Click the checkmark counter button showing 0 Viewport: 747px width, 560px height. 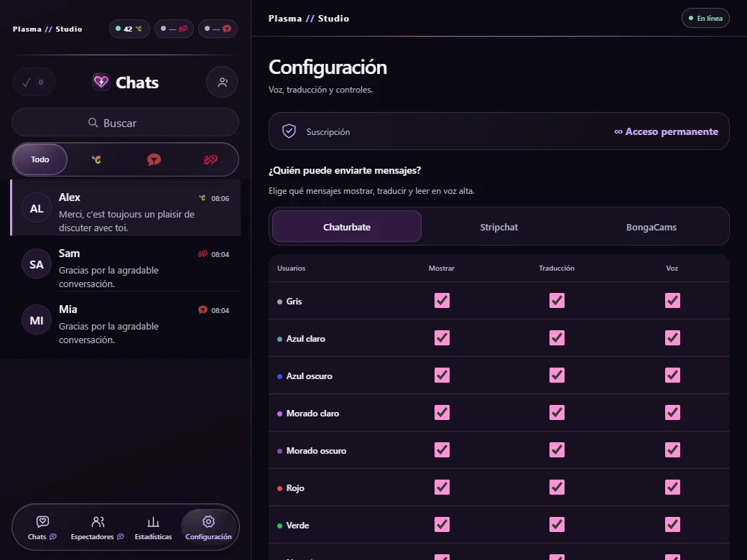(x=34, y=83)
